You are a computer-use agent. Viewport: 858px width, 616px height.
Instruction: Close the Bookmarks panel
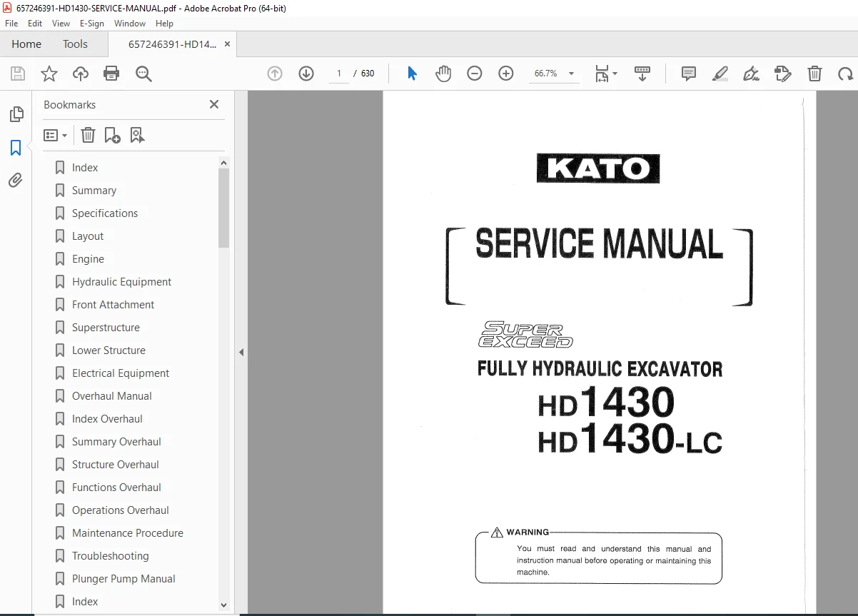[213, 104]
